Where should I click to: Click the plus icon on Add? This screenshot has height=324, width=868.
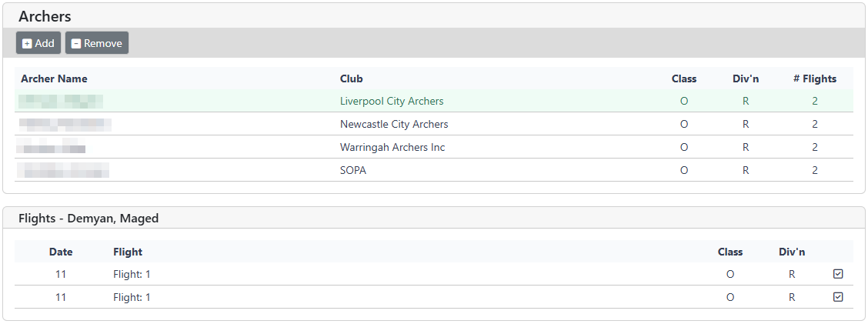pyautogui.click(x=27, y=44)
